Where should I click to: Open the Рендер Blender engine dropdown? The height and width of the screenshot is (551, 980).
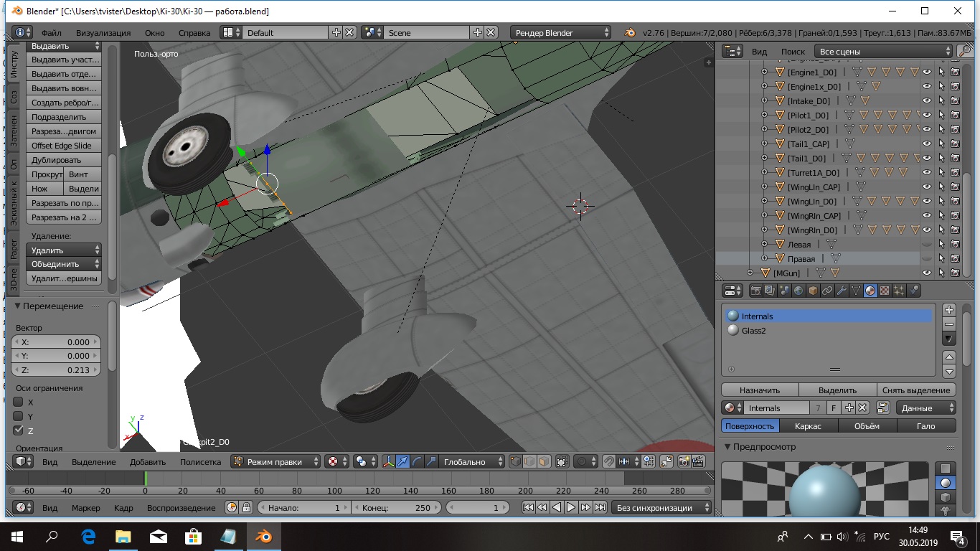(561, 33)
